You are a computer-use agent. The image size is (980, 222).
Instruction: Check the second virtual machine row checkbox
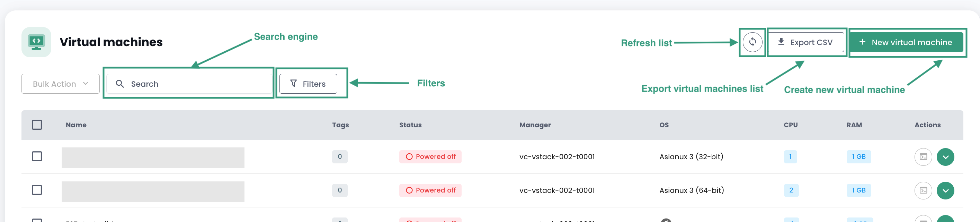[x=37, y=190]
